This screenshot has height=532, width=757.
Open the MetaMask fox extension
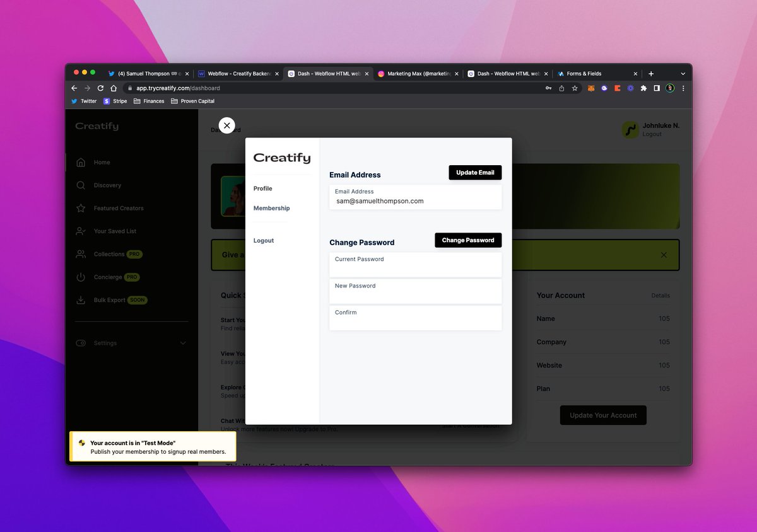591,88
